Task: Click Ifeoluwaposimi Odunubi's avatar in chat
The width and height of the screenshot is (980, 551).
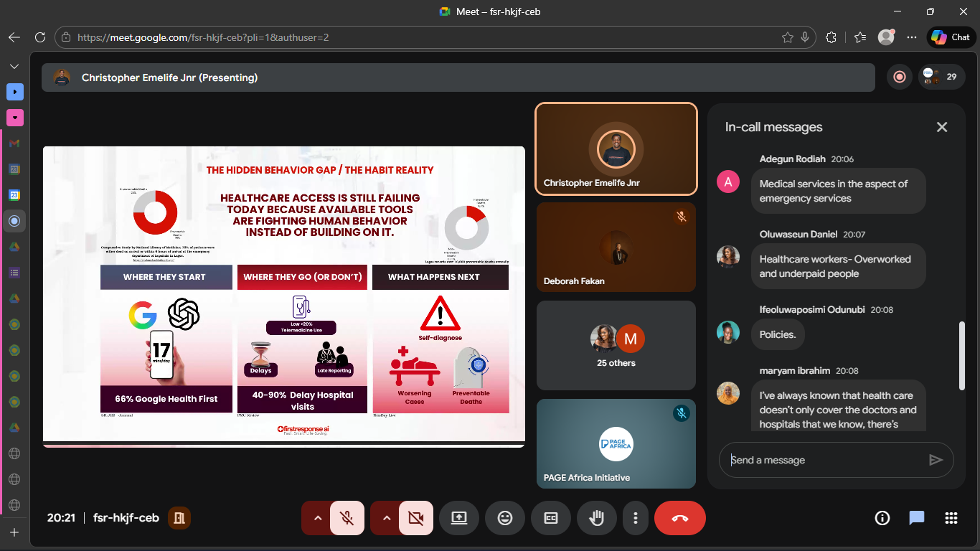Action: (x=728, y=332)
